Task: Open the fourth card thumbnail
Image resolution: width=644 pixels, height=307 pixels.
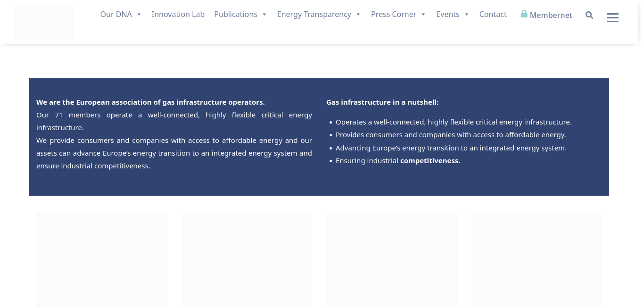Action: click(x=537, y=259)
